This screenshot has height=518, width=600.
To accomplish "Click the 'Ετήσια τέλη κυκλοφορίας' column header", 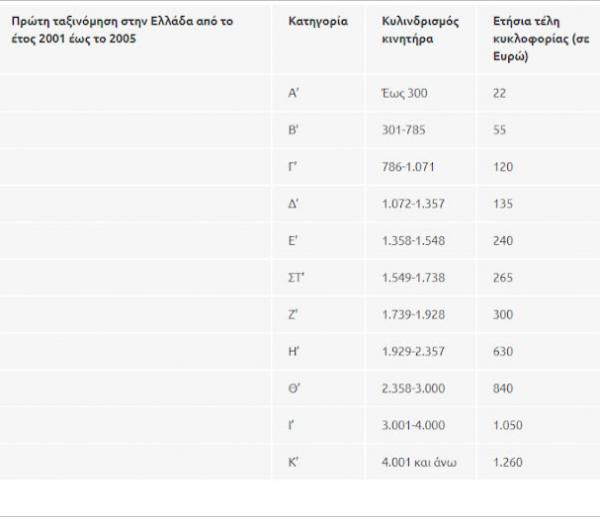I will click(x=538, y=38).
